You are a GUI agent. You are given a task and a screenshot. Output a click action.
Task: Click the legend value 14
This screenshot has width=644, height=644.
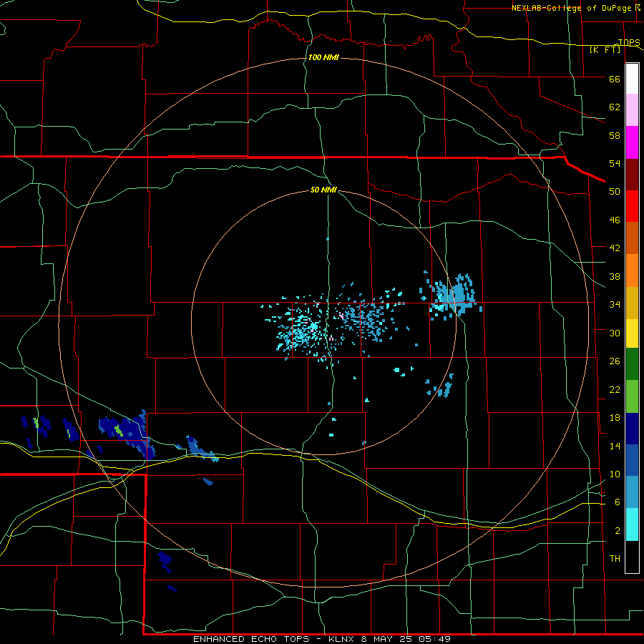615,446
